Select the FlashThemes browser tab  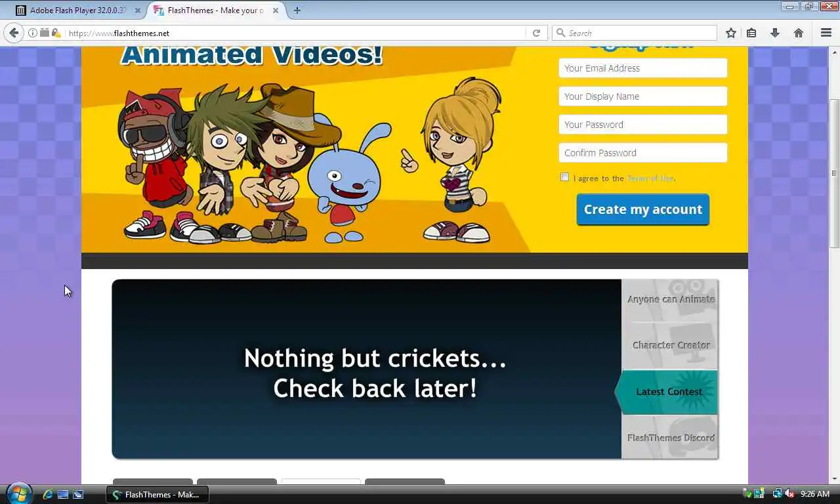216,10
